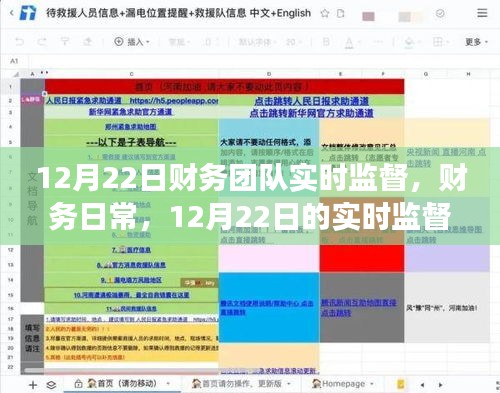Click the A1 cell name box
Screen dimensions: 500x393
coord(14,61)
